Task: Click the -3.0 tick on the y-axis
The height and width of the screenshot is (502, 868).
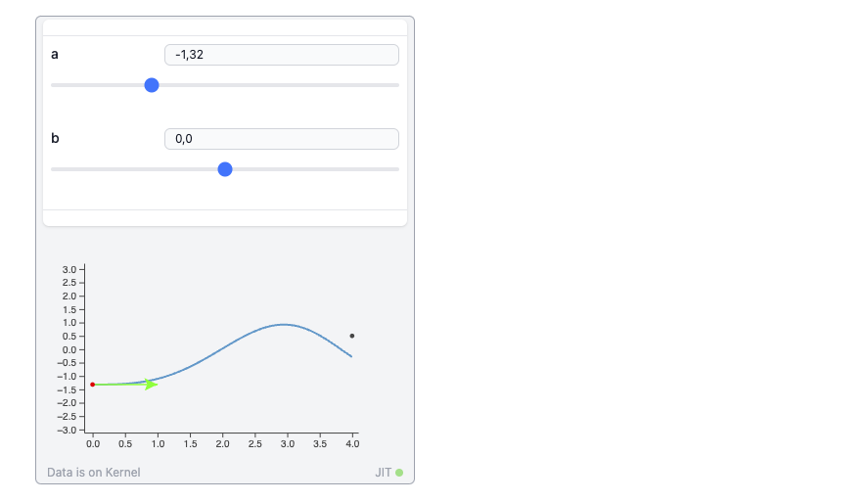Action: tap(68, 430)
